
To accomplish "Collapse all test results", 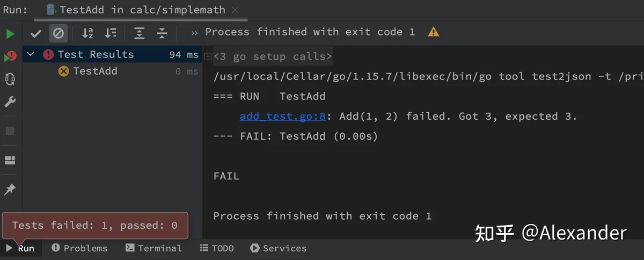I will (x=162, y=34).
